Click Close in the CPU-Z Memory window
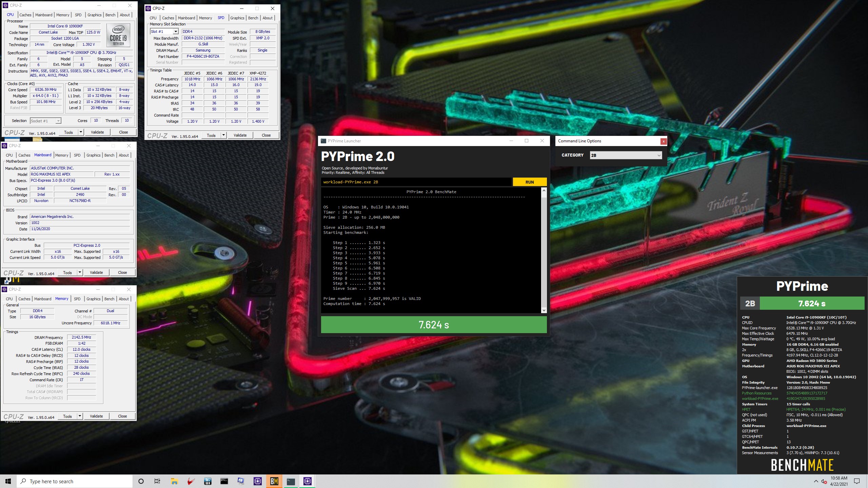868x488 pixels. [x=122, y=416]
